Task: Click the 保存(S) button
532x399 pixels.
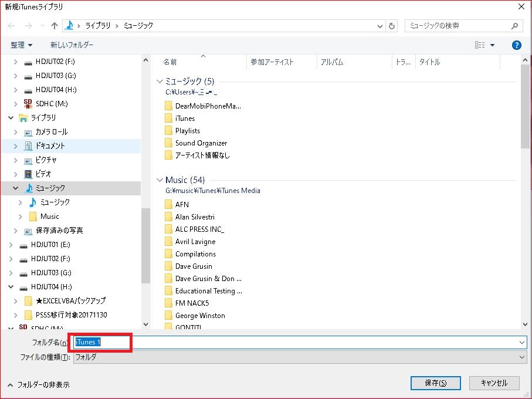Action: (x=436, y=383)
